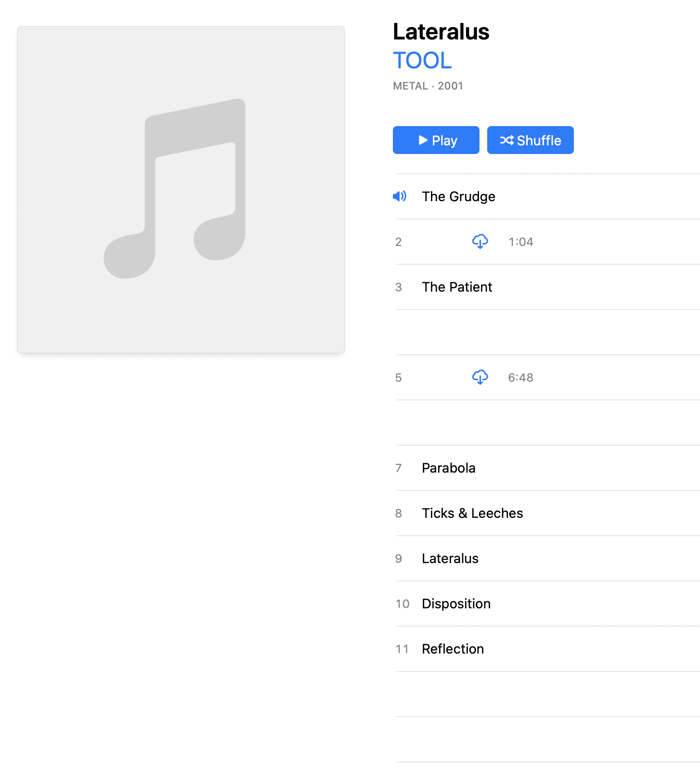Viewport: 700px width, 771px height.
Task: Click track number 5
Action: pyautogui.click(x=399, y=377)
